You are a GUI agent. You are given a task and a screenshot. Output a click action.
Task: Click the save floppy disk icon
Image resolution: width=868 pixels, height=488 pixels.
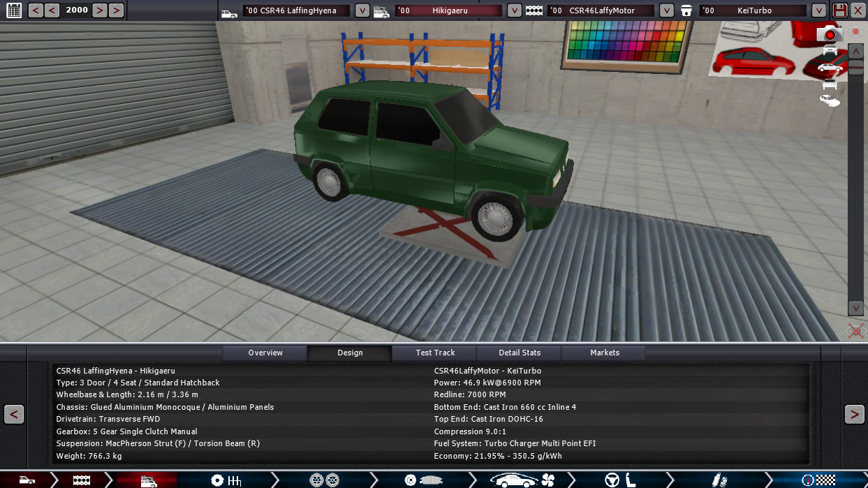(840, 10)
